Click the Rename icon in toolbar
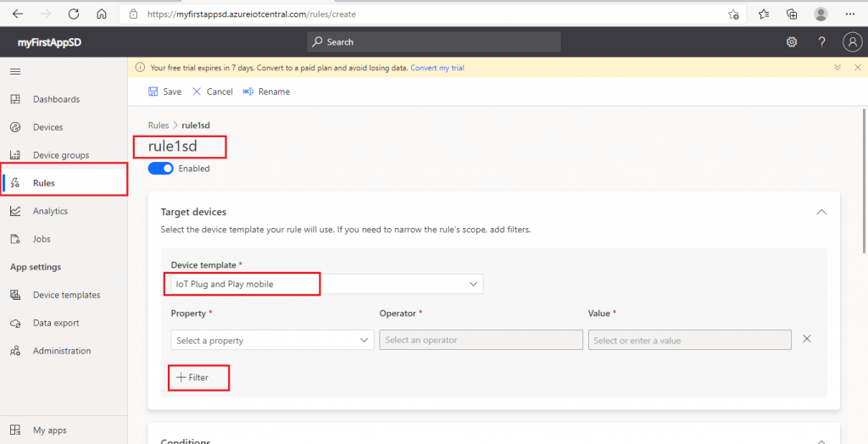 coord(248,92)
